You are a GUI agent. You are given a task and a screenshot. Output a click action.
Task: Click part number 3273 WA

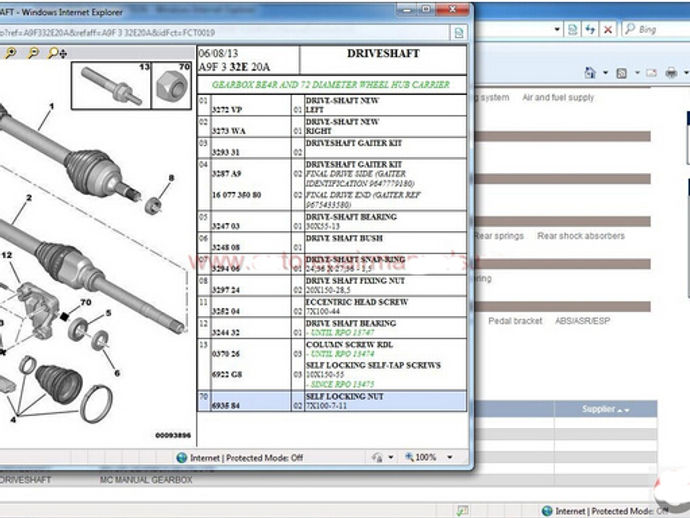click(228, 131)
